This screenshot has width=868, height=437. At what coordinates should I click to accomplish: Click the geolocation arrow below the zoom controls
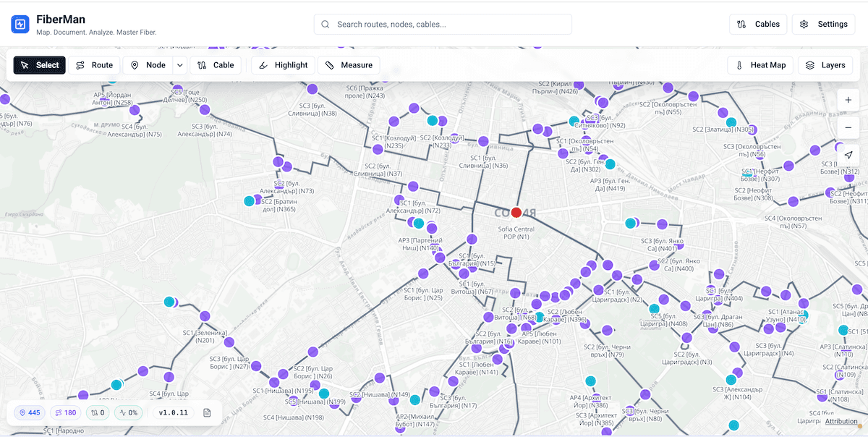click(848, 154)
